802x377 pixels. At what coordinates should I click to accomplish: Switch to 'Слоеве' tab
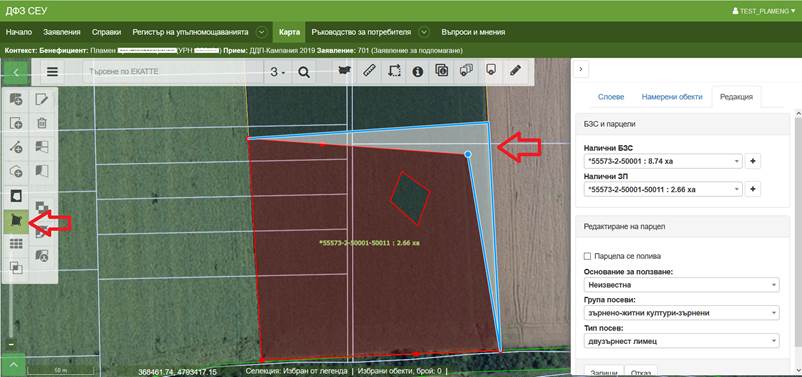pos(611,97)
